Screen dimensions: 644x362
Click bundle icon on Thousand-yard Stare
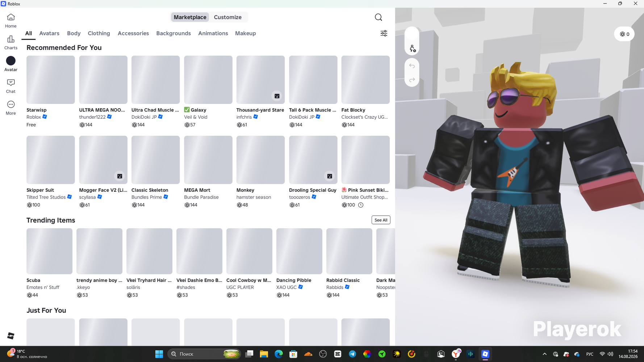[277, 96]
